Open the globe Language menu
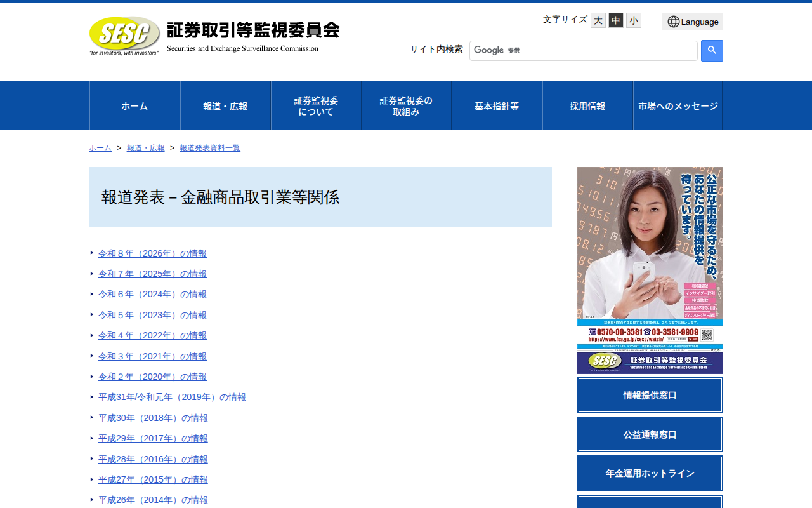 pyautogui.click(x=692, y=21)
